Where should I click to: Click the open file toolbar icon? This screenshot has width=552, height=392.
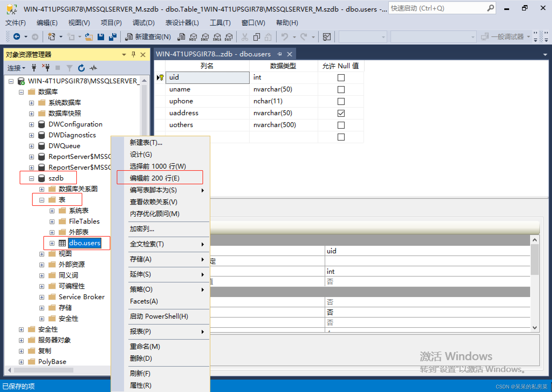(x=89, y=36)
